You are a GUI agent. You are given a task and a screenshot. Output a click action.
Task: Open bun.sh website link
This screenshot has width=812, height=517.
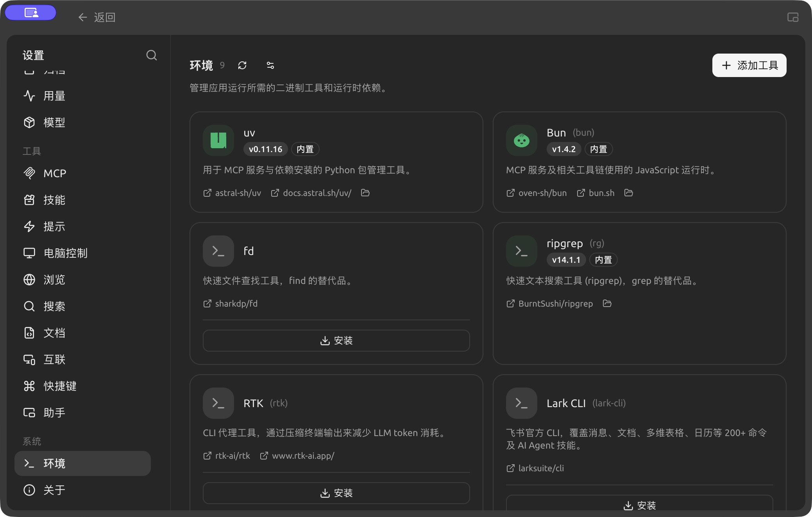tap(596, 193)
